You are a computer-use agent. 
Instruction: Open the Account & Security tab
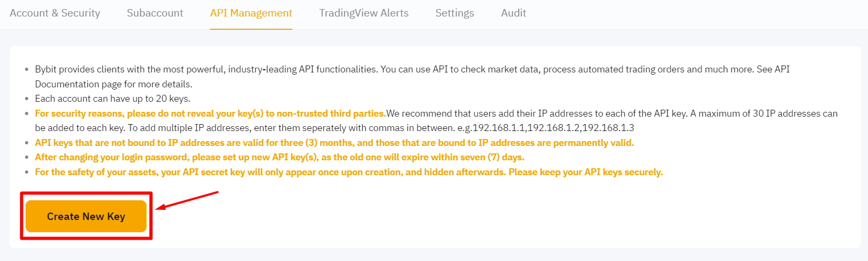[x=55, y=13]
